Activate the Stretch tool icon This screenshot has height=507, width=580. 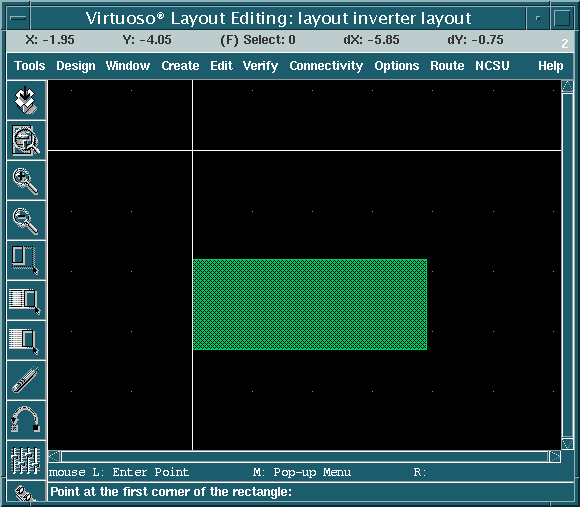point(26,260)
